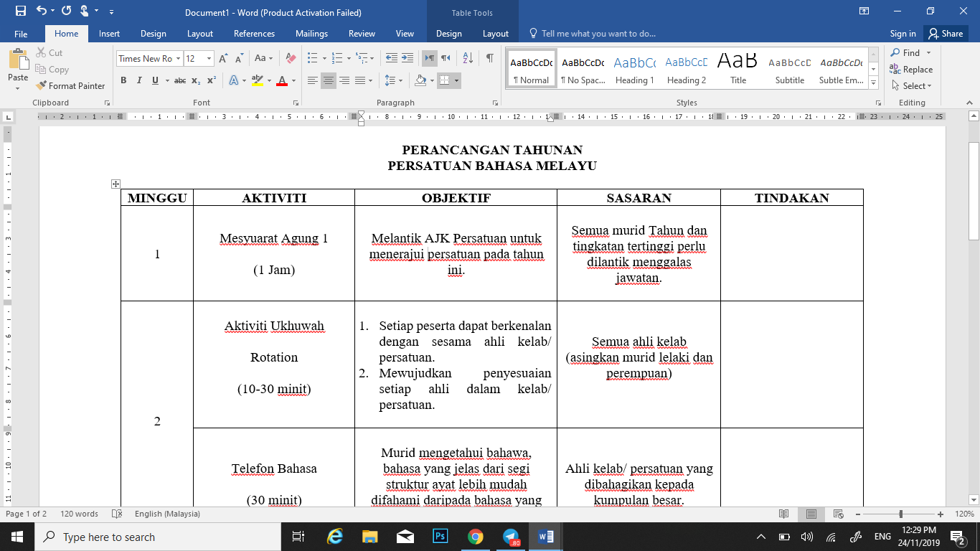Expand the Bullets dropdown arrow
The width and height of the screenshot is (980, 551).
coord(323,59)
